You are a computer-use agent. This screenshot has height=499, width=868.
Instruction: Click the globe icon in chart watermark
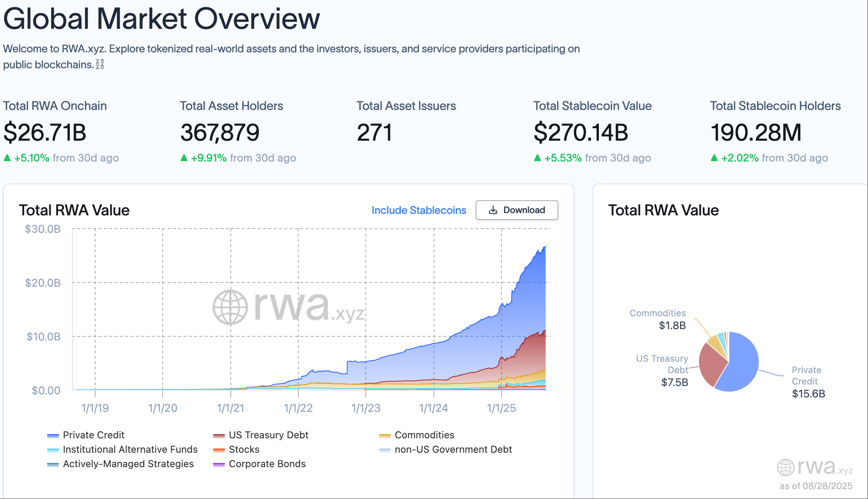[x=230, y=307]
